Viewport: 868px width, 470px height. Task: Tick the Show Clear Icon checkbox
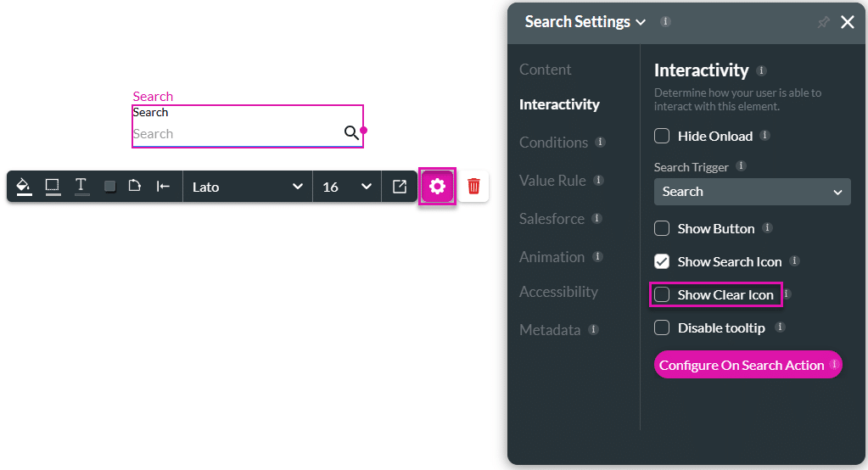click(x=662, y=294)
